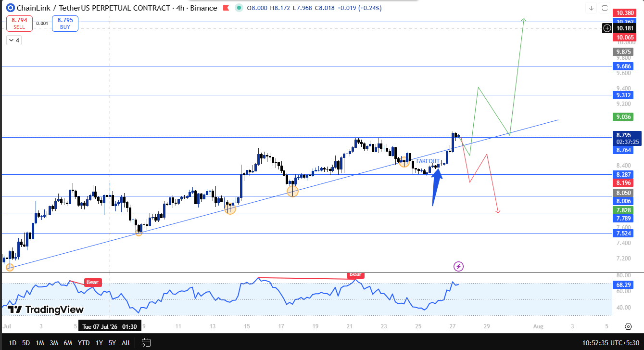Image resolution: width=644 pixels, height=350 pixels.
Task: Click the 0.001 spread value
Action: [42, 23]
